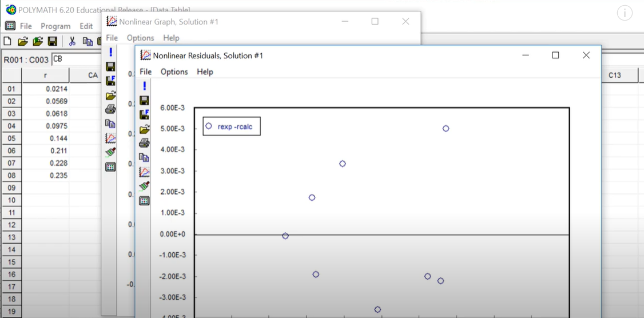The height and width of the screenshot is (318, 644).
Task: Click the printer icon in Nonlinear Residuals window
Action: click(144, 143)
